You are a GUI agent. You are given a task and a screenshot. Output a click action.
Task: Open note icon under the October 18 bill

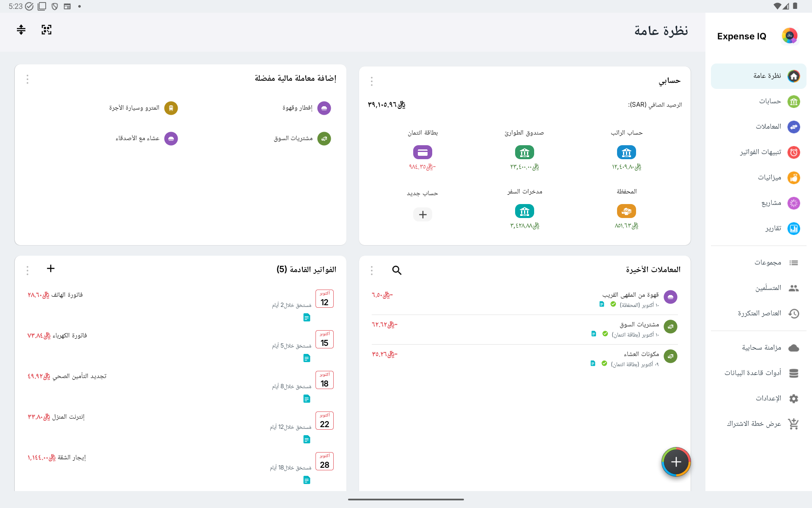point(307,399)
